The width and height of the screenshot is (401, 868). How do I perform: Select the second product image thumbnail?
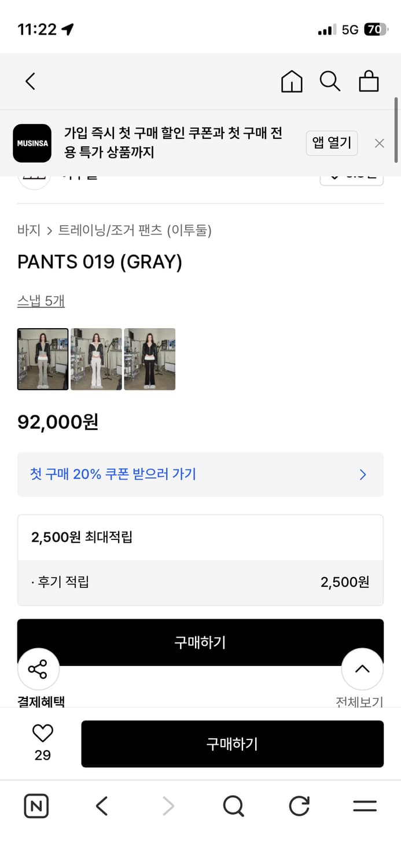click(96, 359)
